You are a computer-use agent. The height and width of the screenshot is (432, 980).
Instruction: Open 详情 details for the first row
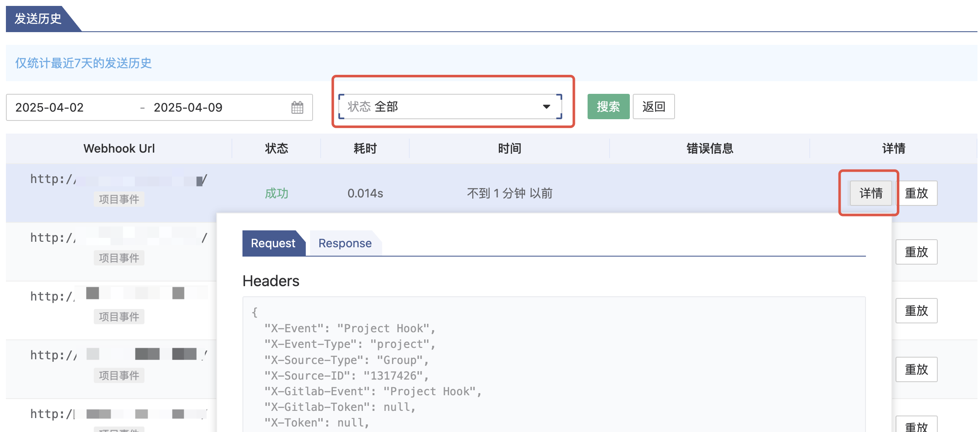(871, 193)
